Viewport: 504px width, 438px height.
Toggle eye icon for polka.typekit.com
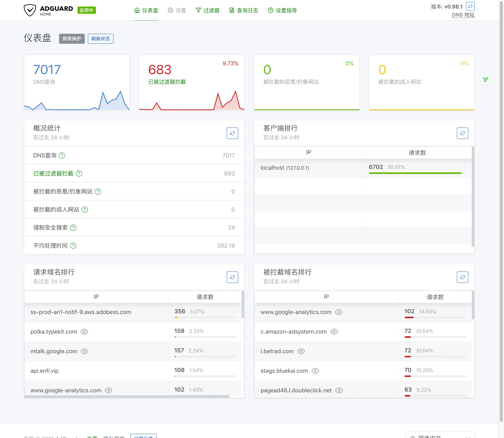coord(84,332)
